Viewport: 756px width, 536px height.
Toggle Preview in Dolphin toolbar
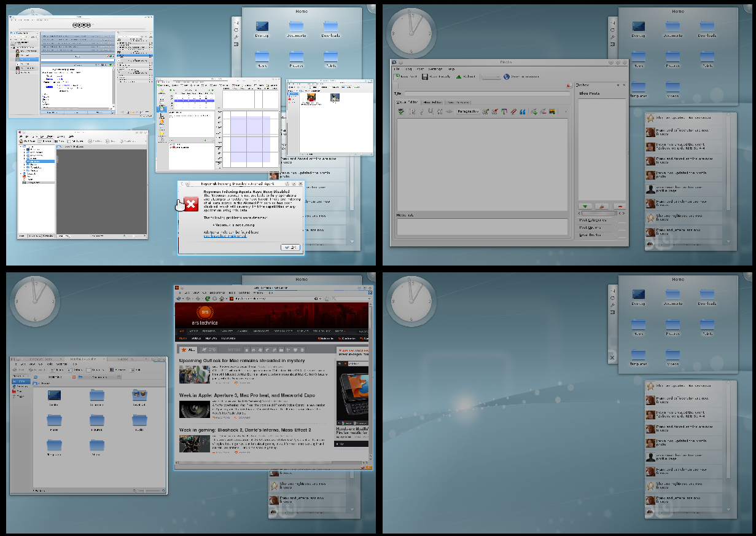117,370
